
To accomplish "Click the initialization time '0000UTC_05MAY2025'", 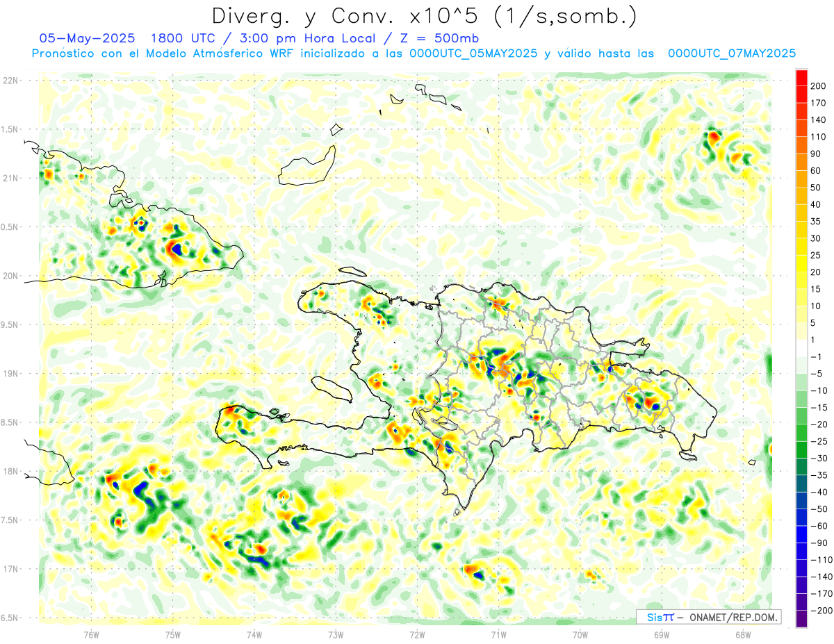I will (x=473, y=53).
